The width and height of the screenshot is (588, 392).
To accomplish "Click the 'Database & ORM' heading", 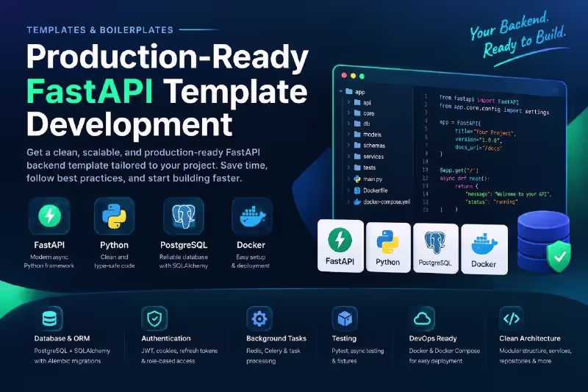I will pos(62,338).
